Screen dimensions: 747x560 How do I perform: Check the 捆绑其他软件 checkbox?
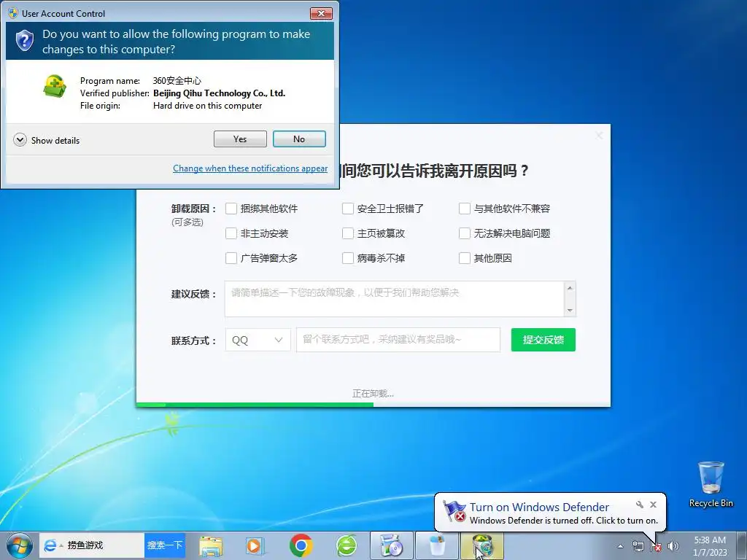[231, 209]
